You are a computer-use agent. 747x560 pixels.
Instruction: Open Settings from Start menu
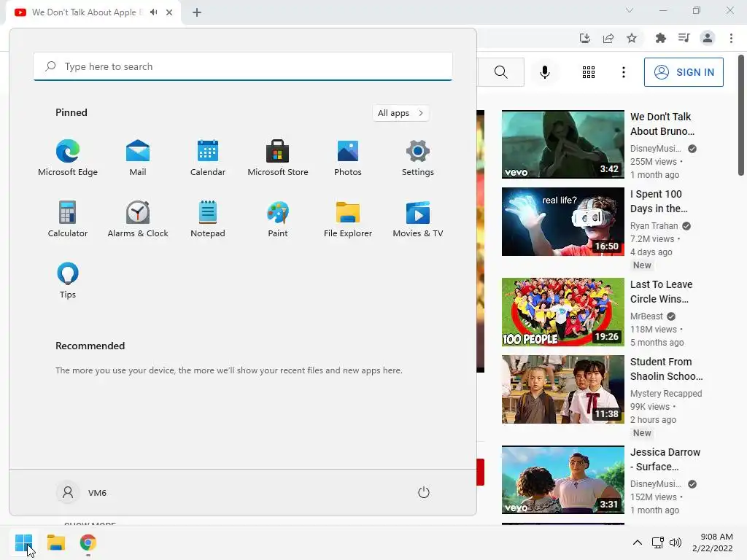(x=418, y=158)
